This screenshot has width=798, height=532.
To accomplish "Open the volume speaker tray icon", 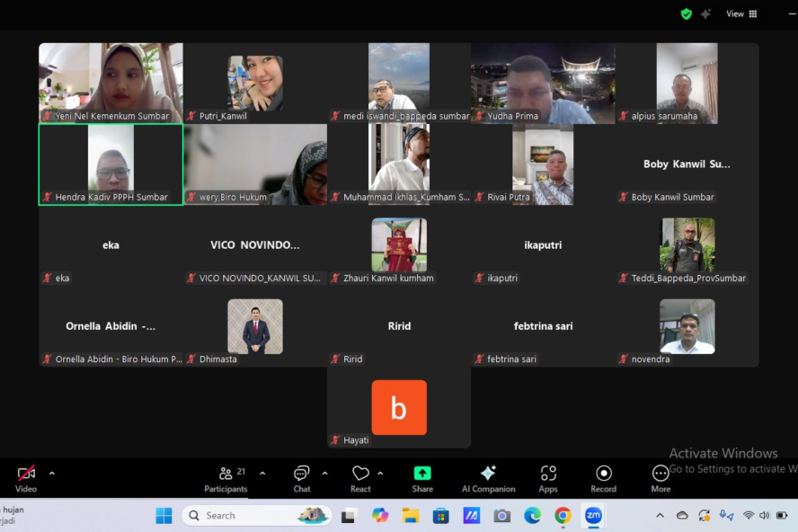I will coord(765,516).
